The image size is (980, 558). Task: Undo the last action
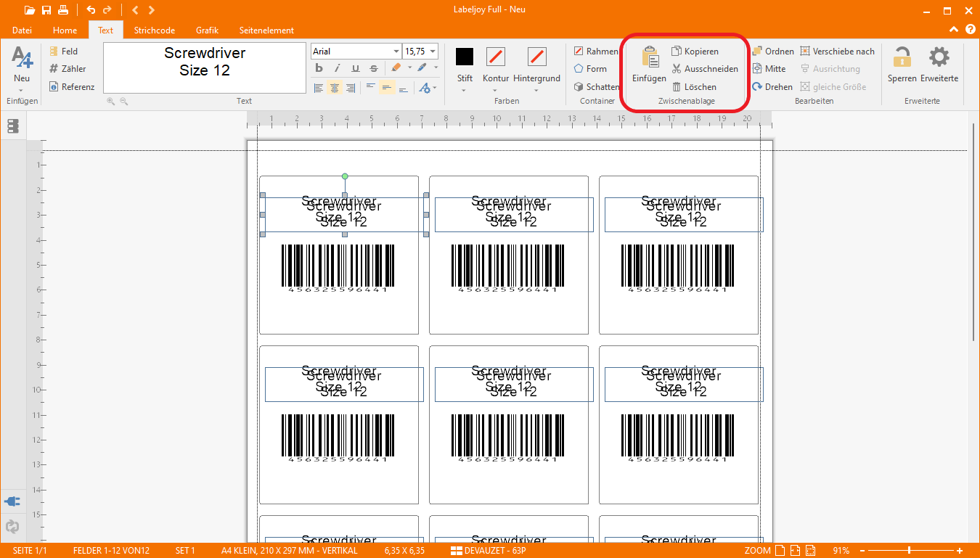[91, 10]
